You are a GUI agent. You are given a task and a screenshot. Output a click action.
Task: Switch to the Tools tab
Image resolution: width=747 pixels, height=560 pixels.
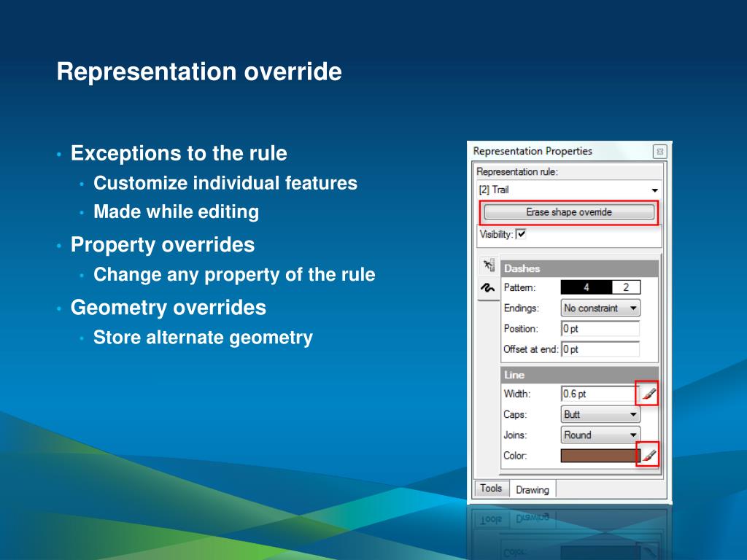click(x=491, y=488)
